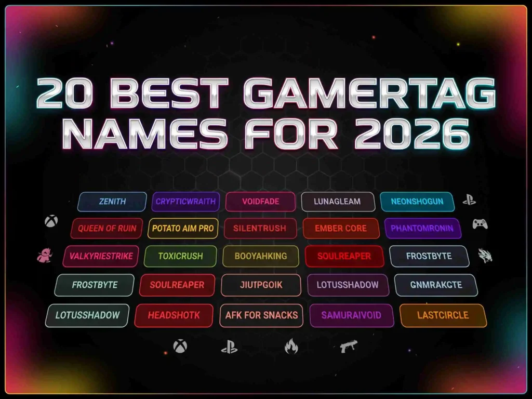Screen dimensions: 532x399
Task: Click the PlayStation logo next to NEONSHOGUN
Action: (x=470, y=200)
